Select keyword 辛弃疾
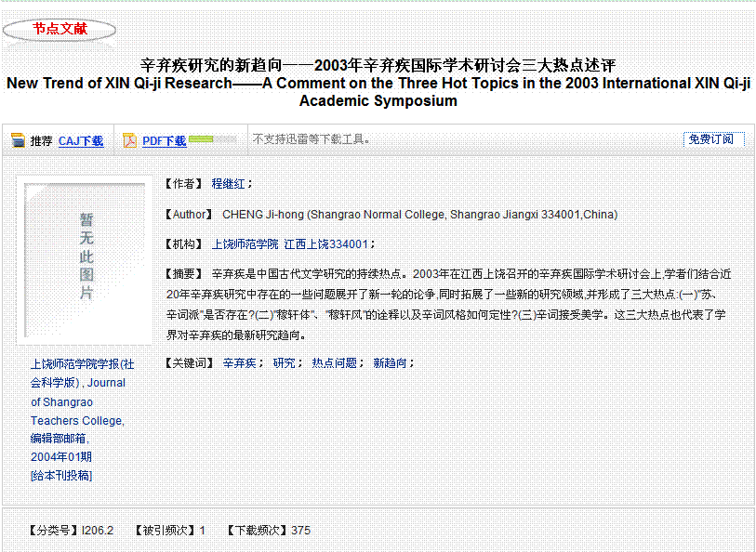The image size is (756, 552). (x=238, y=363)
